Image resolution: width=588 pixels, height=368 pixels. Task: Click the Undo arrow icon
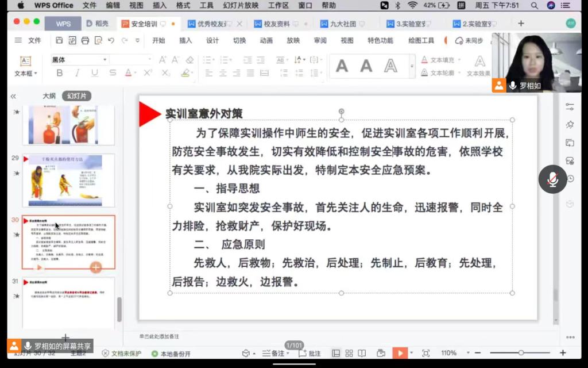click(x=110, y=41)
